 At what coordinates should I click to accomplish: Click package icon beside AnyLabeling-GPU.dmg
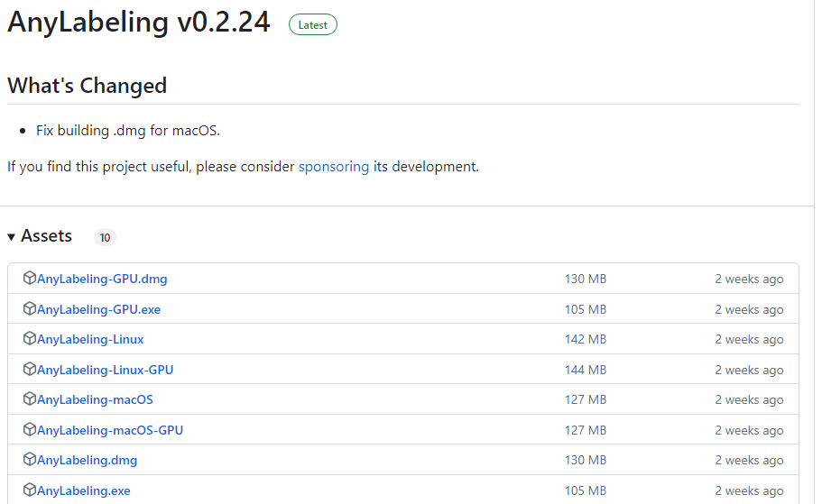coord(30,279)
